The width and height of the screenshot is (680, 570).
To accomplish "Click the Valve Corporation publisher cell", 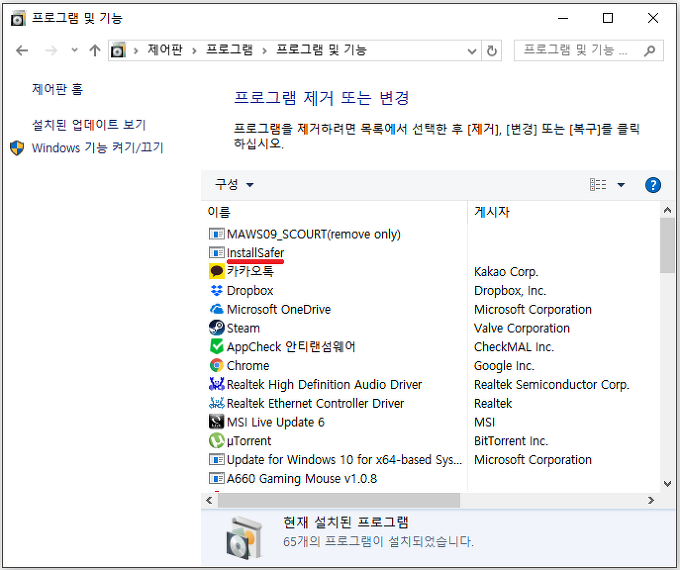I will click(x=522, y=328).
